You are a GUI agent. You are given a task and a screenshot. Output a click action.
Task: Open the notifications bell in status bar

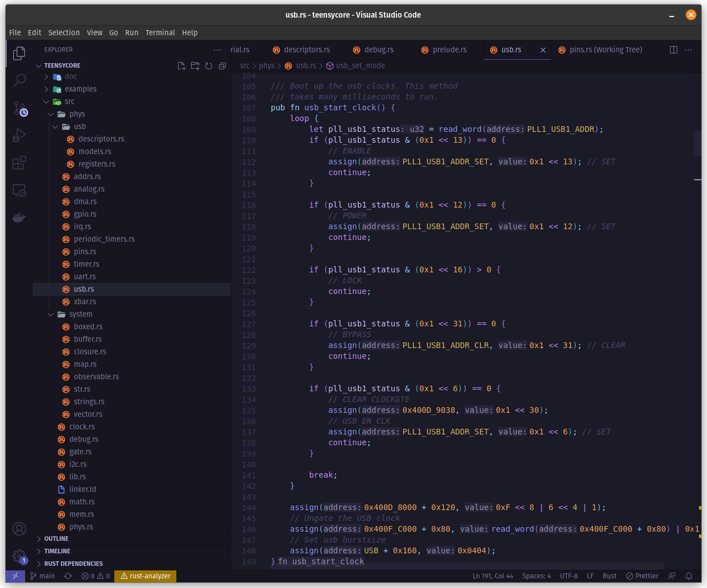point(689,576)
